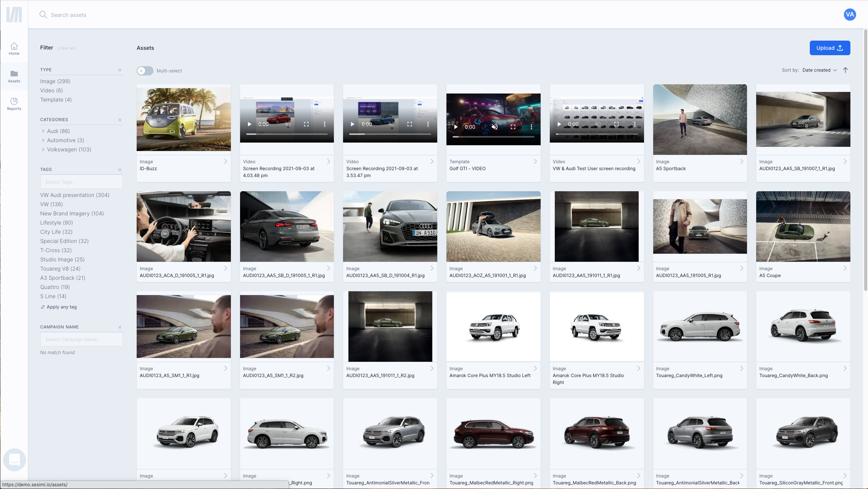The image size is (868, 489).
Task: Click the search magnifier icon
Action: point(43,15)
